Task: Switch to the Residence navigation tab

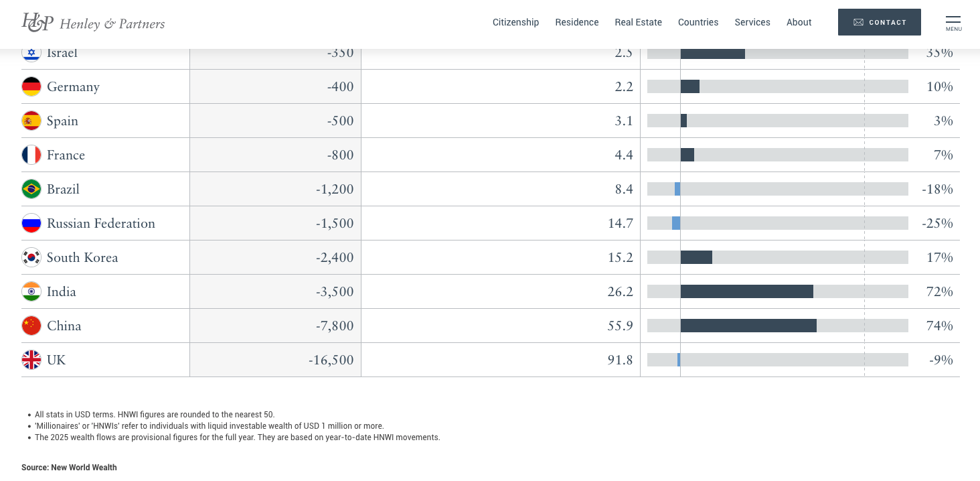Action: click(x=577, y=22)
